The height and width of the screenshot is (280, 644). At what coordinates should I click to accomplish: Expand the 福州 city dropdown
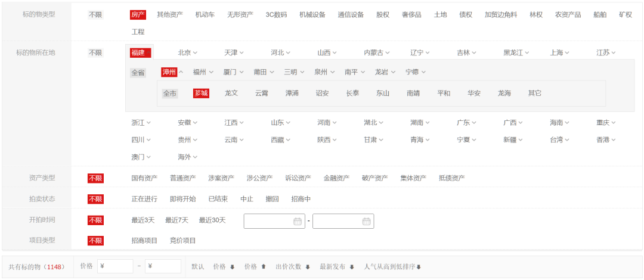203,72
